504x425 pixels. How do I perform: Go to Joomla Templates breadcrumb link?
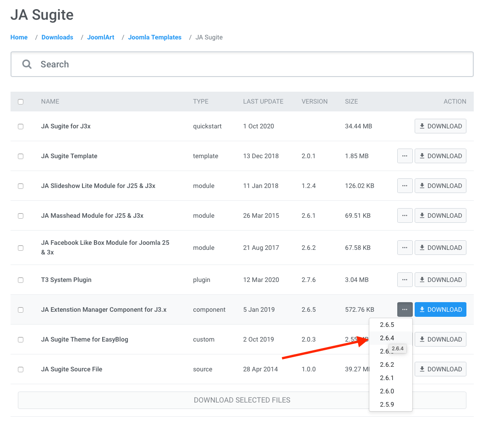pyautogui.click(x=154, y=37)
